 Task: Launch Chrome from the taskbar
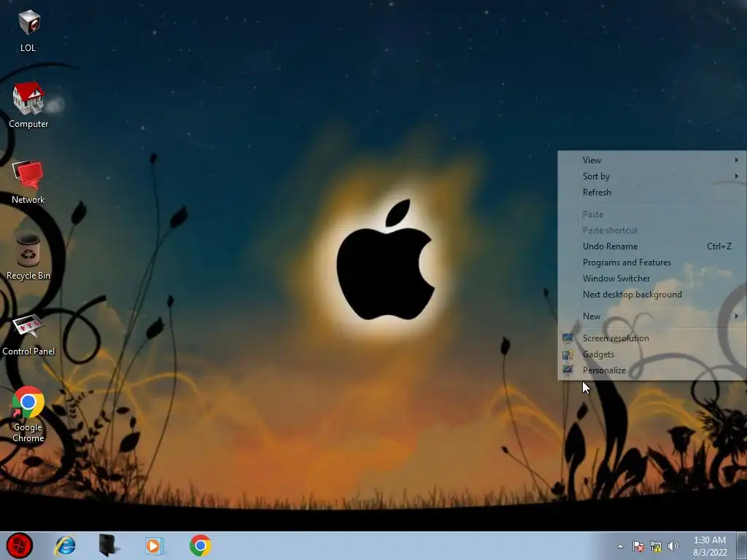coord(200,545)
